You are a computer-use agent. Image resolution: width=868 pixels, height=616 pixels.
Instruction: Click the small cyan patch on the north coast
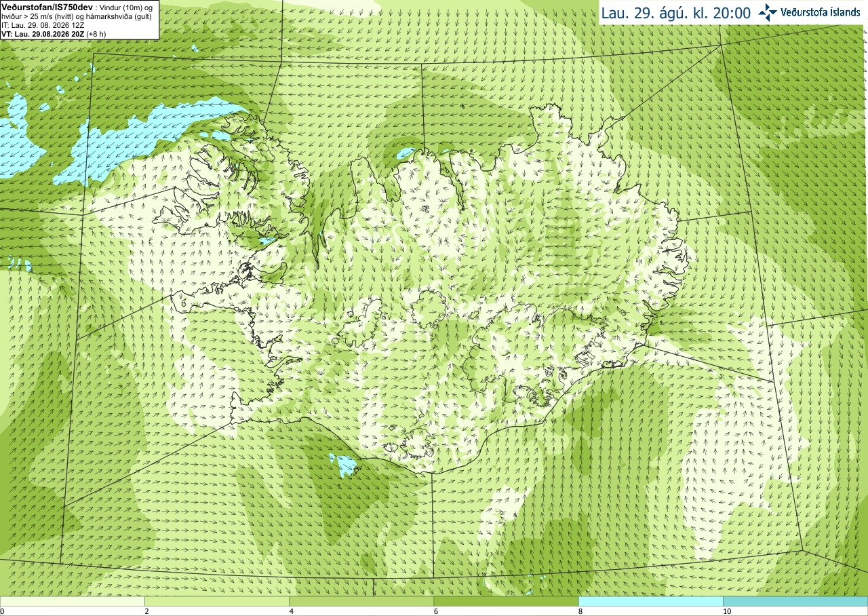pos(406,154)
